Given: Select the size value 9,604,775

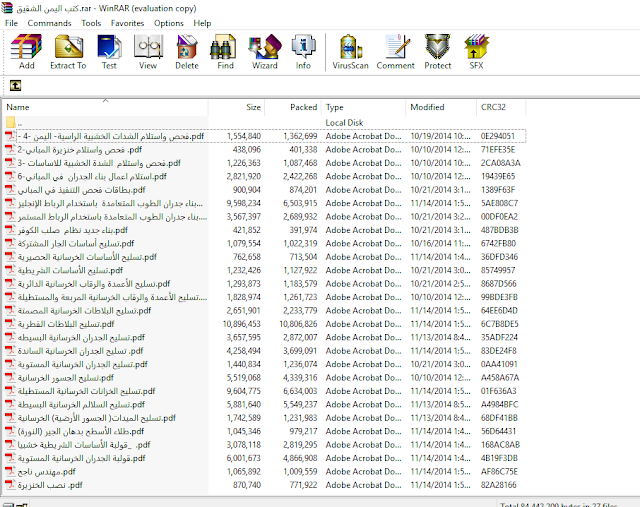Looking at the screenshot, I should (244, 391).
